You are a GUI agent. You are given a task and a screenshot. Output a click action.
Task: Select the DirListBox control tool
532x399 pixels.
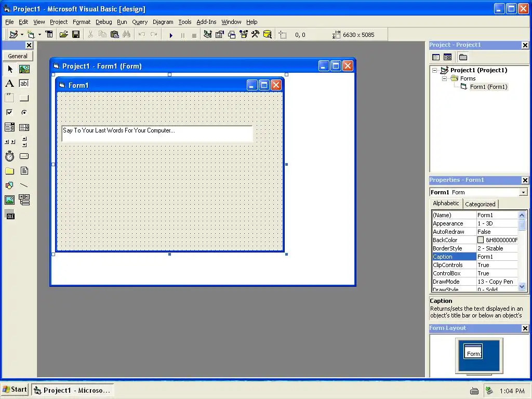point(10,170)
